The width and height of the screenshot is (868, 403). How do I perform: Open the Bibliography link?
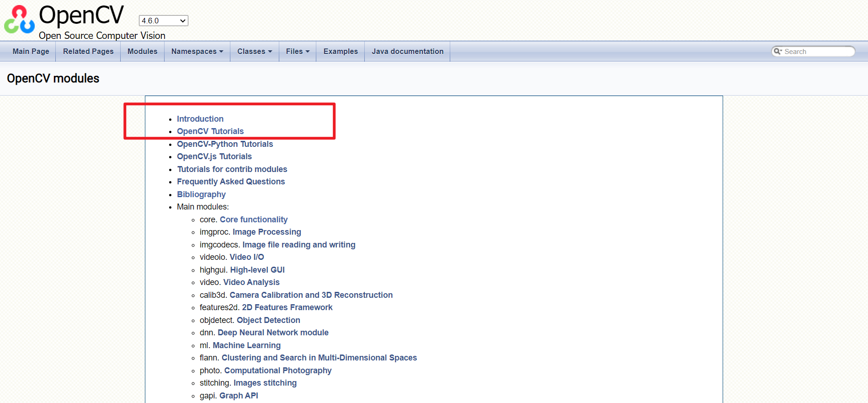tap(201, 194)
